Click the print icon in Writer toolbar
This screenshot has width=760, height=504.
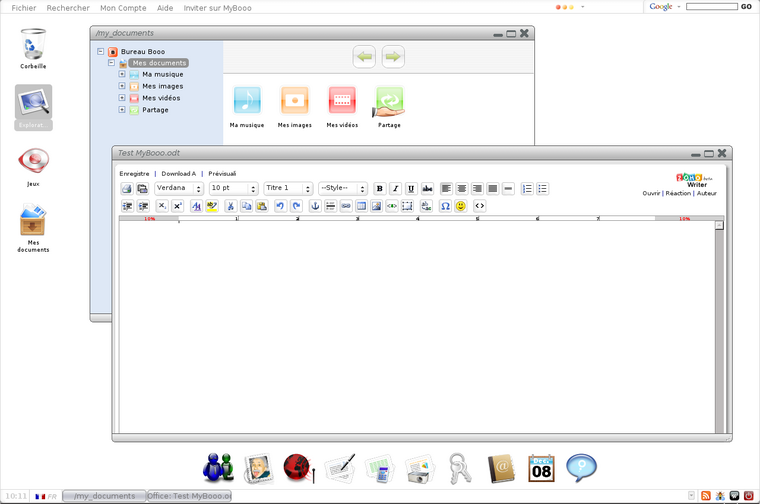(x=127, y=189)
